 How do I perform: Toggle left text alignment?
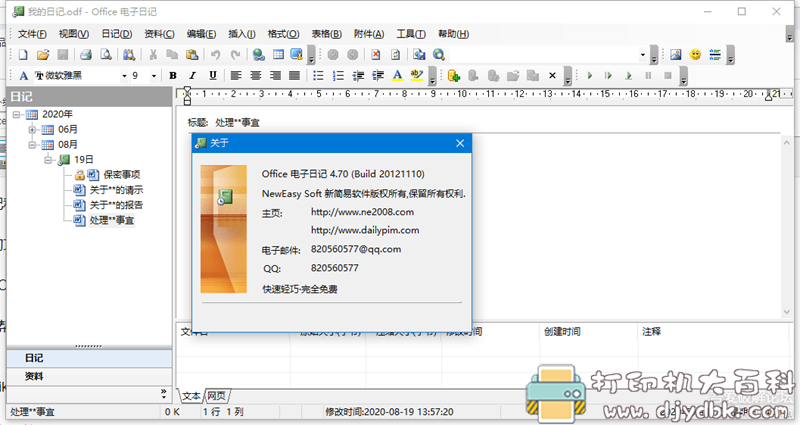click(x=236, y=76)
